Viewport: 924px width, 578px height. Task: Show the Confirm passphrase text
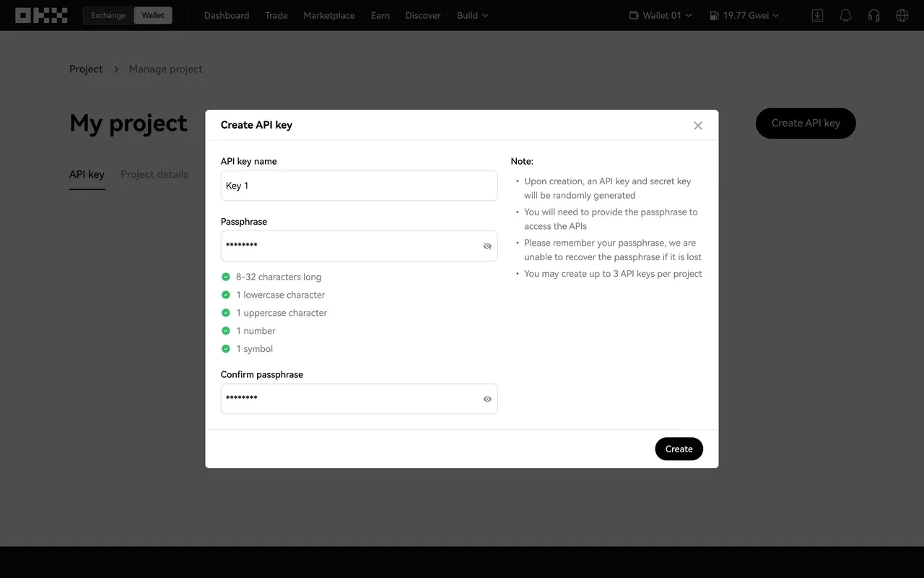pos(487,399)
